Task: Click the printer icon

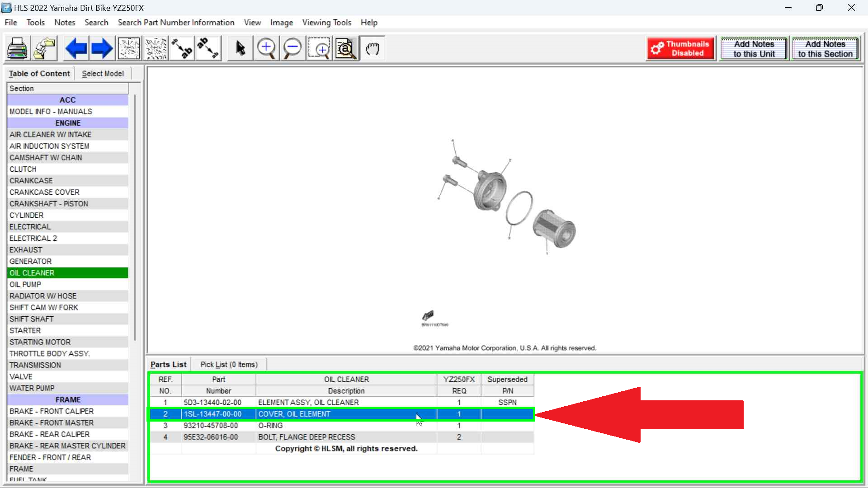Action: [x=17, y=48]
